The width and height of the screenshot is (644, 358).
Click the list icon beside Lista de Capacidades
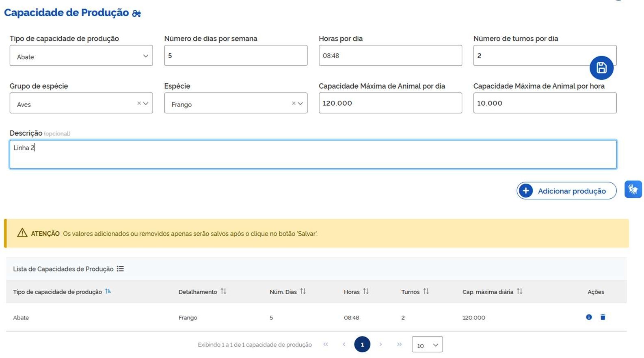point(120,269)
